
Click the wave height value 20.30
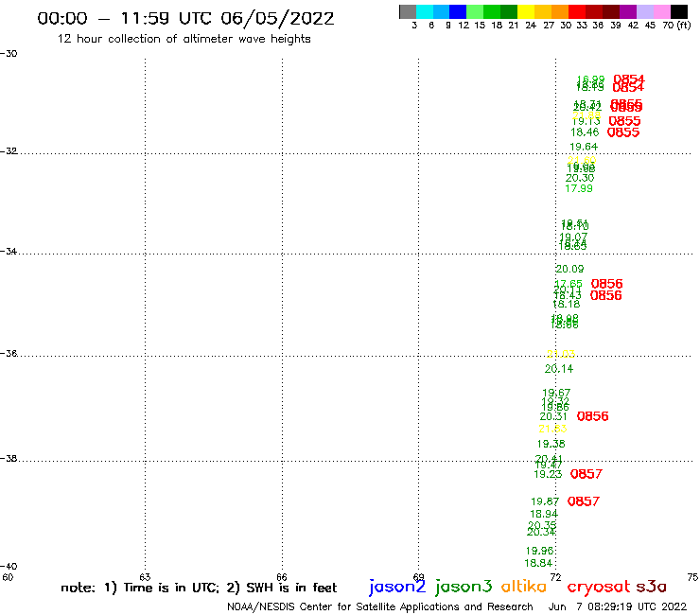coord(580,178)
